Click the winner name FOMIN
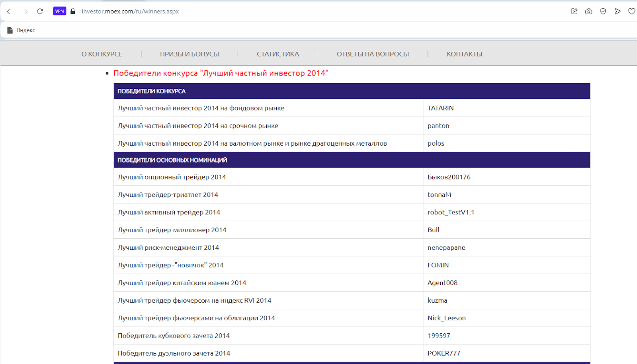The width and height of the screenshot is (637, 364). coord(438,265)
